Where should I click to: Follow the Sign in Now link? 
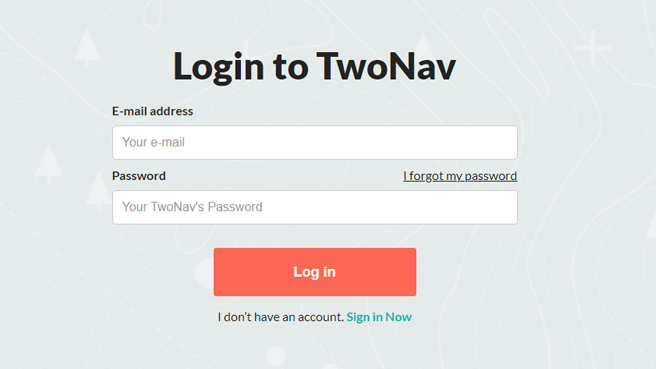379,317
